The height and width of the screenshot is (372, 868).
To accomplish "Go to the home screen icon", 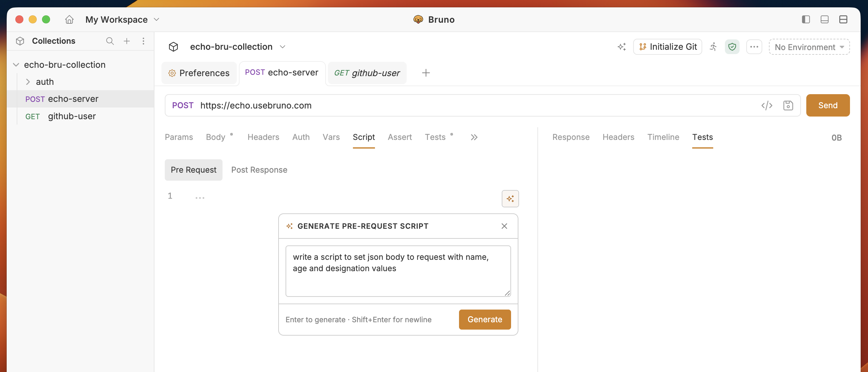I will [69, 20].
